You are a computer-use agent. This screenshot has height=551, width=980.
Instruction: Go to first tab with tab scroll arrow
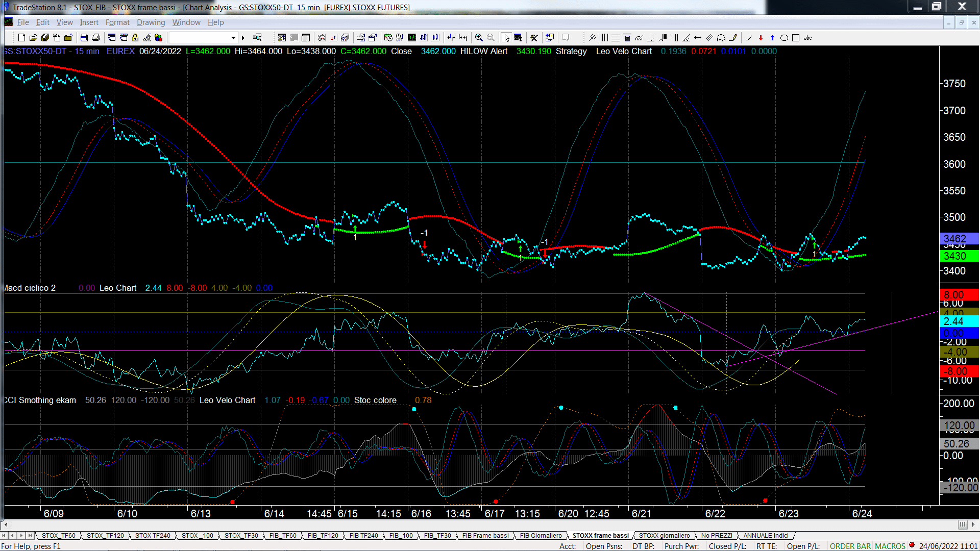pyautogui.click(x=4, y=536)
